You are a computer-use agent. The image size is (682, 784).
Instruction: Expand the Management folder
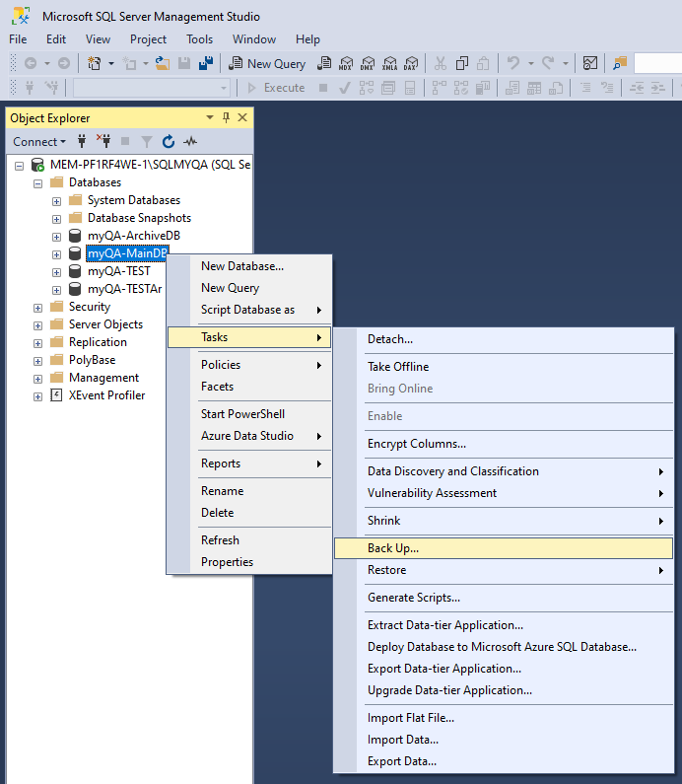(38, 379)
